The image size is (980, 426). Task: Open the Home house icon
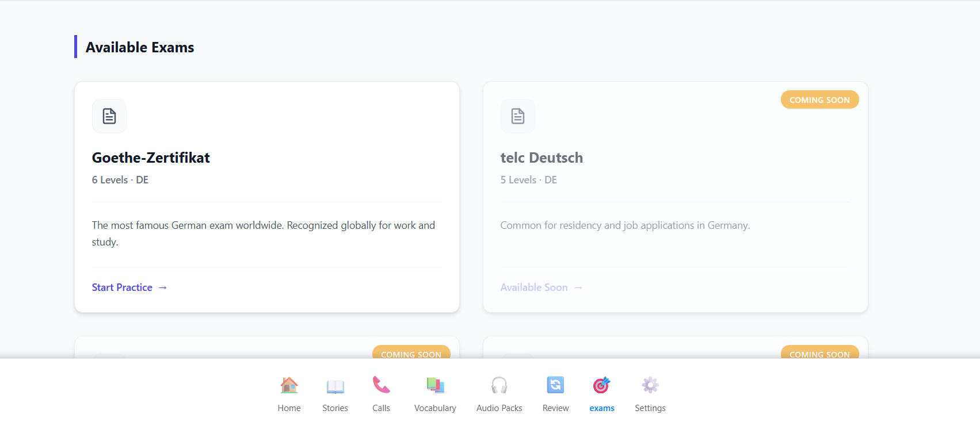(289, 385)
